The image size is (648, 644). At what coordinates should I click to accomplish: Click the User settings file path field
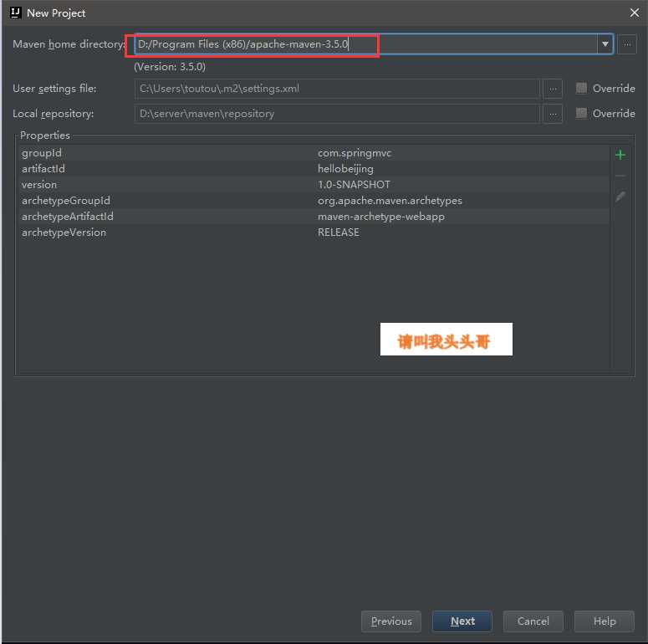(x=337, y=89)
